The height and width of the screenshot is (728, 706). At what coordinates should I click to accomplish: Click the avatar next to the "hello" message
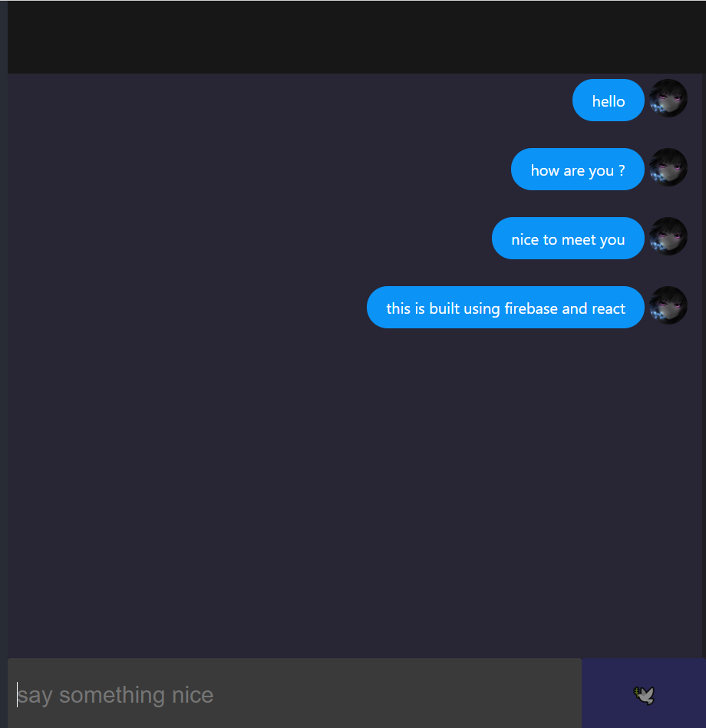click(668, 98)
